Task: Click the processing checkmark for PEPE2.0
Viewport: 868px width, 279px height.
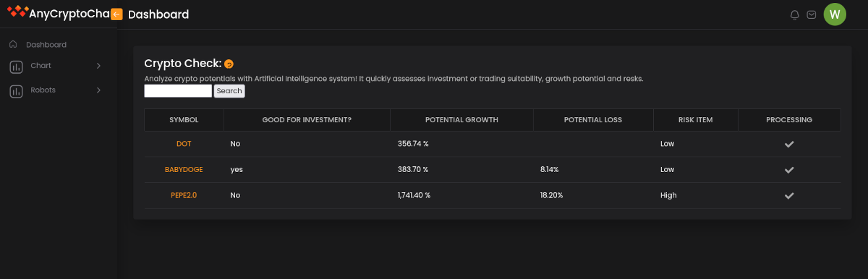Action: pos(789,196)
